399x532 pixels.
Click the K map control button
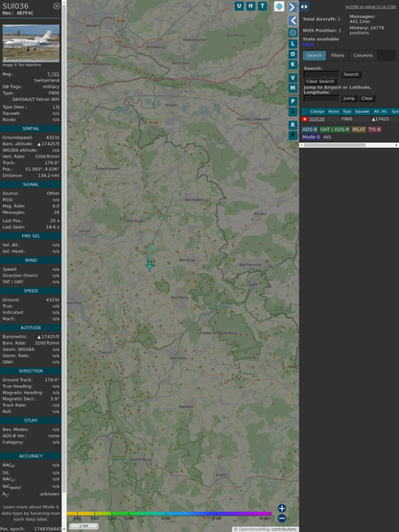click(x=293, y=64)
